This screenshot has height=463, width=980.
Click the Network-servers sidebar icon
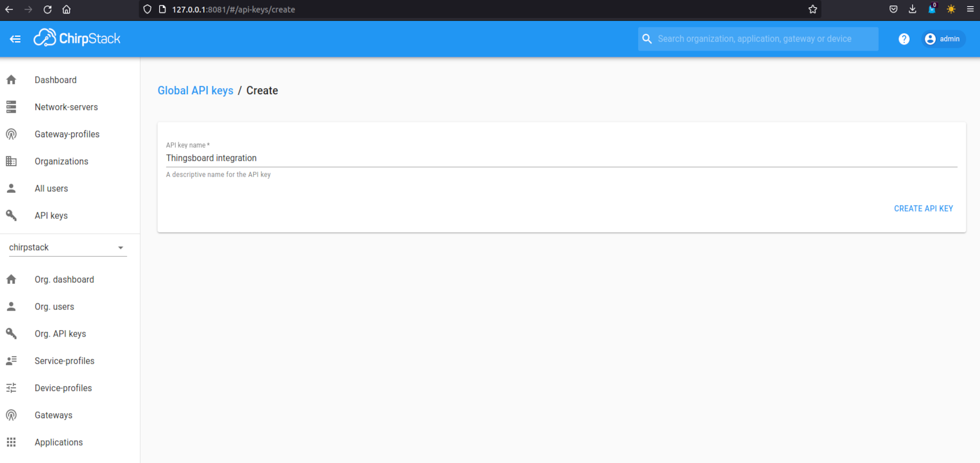11,107
